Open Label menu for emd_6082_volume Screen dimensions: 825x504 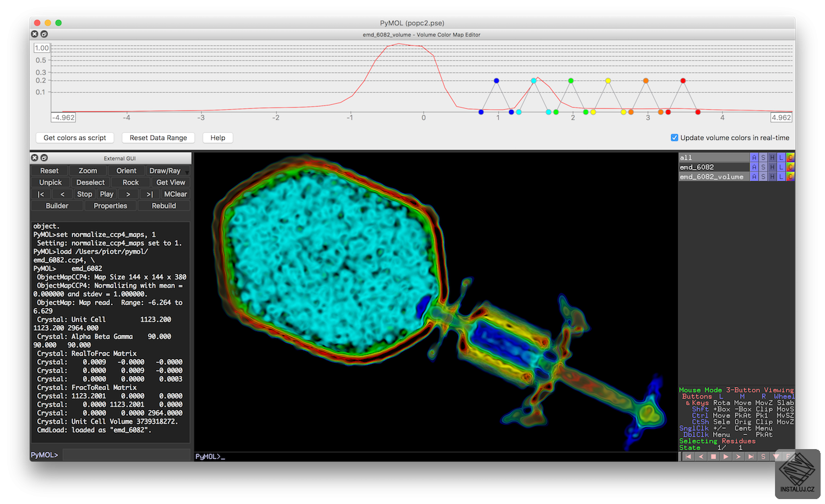(781, 176)
